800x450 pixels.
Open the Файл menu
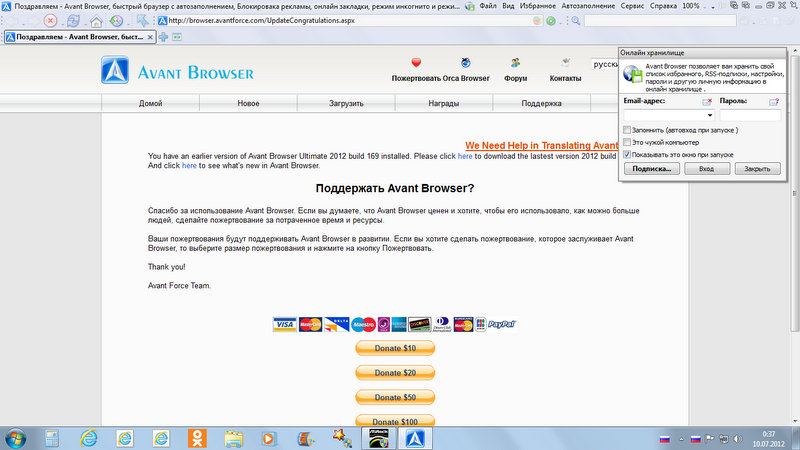(488, 6)
